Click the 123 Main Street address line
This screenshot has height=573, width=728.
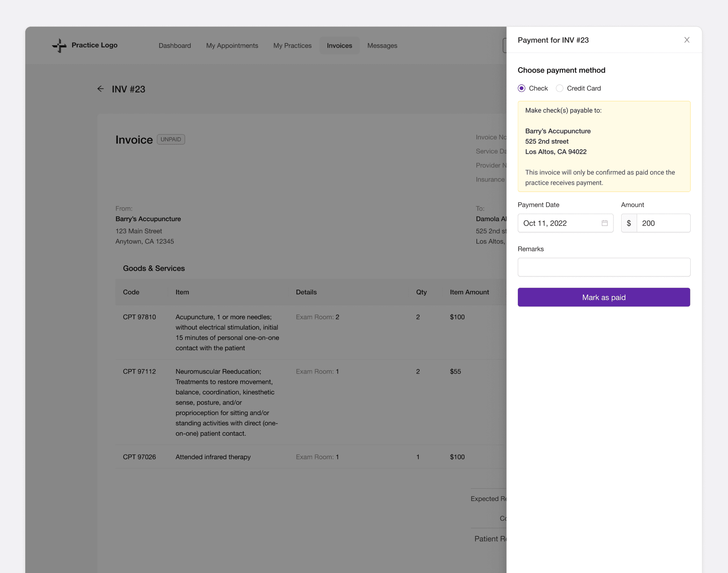pos(138,231)
